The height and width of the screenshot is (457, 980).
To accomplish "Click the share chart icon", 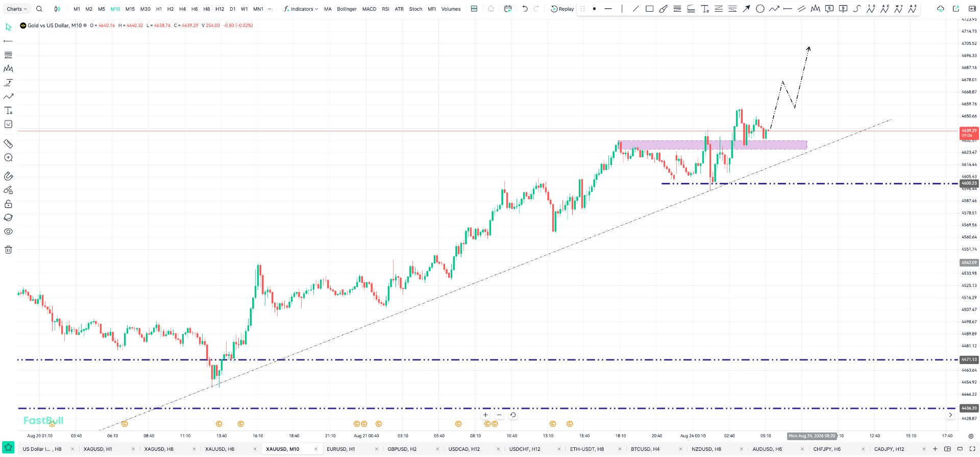I will pos(956,9).
